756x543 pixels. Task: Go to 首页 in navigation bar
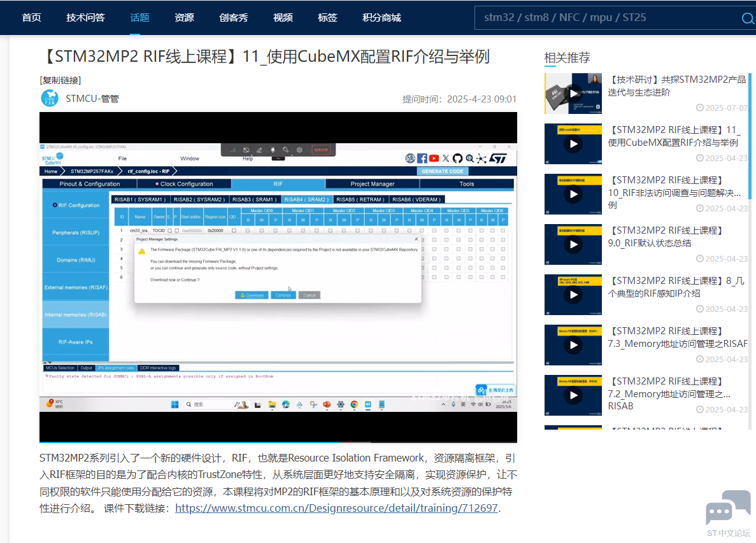pyautogui.click(x=31, y=18)
